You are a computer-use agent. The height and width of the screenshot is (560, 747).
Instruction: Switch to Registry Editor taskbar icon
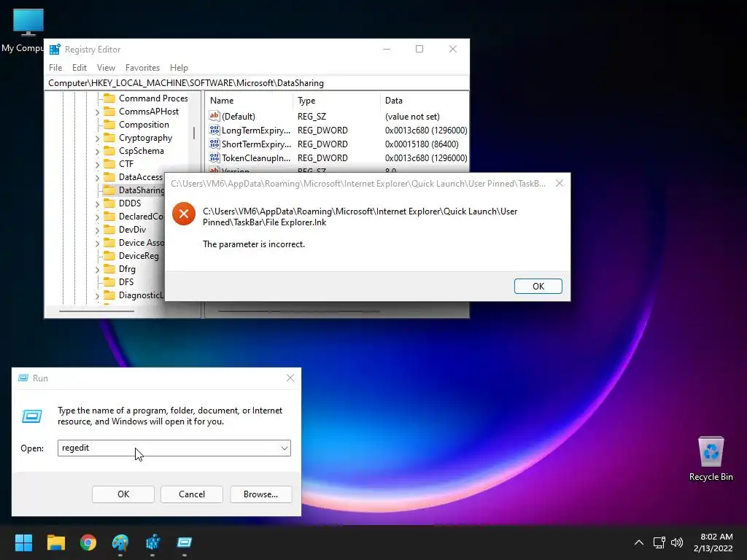click(152, 542)
